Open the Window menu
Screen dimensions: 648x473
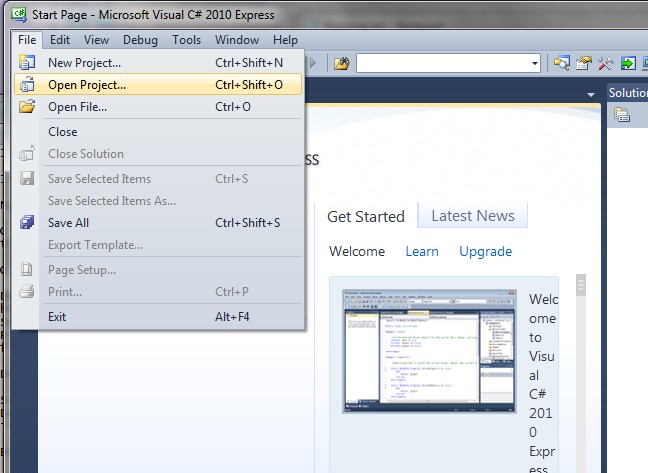point(237,40)
